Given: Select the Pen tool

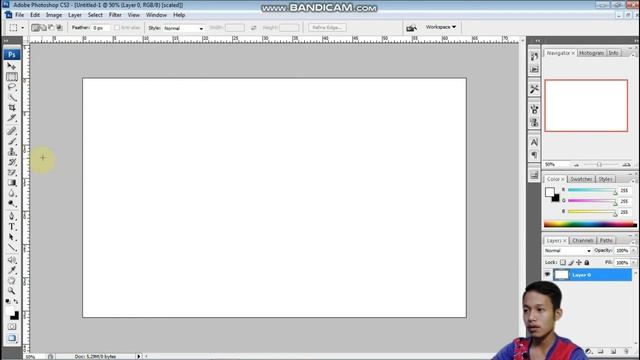Looking at the screenshot, I should tap(11, 216).
